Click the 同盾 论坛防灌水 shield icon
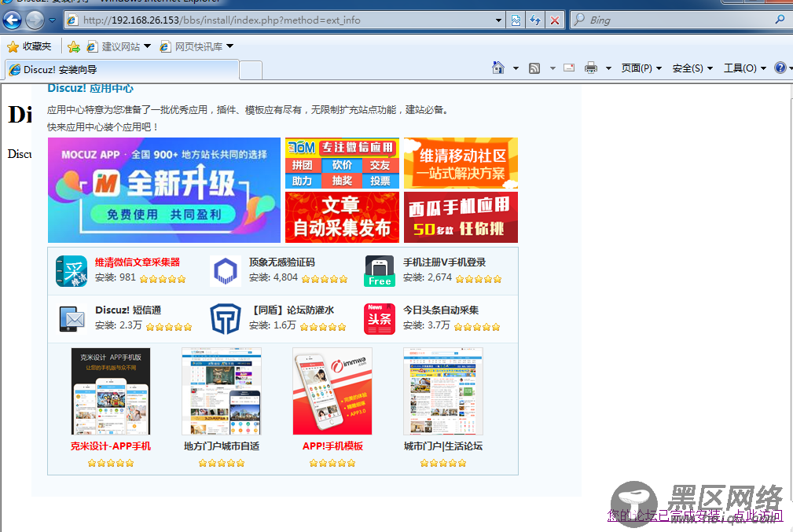793x532 pixels. pos(226,319)
